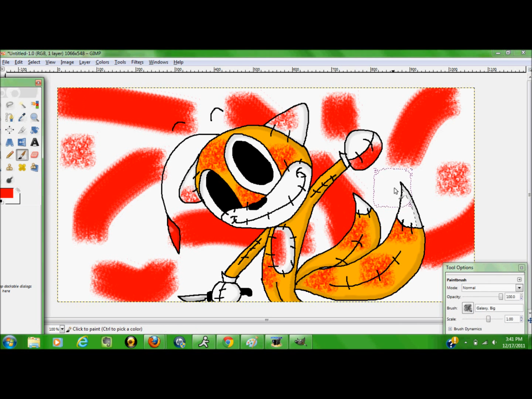Decrease Opacity with spinner down arrow

[x=521, y=298]
